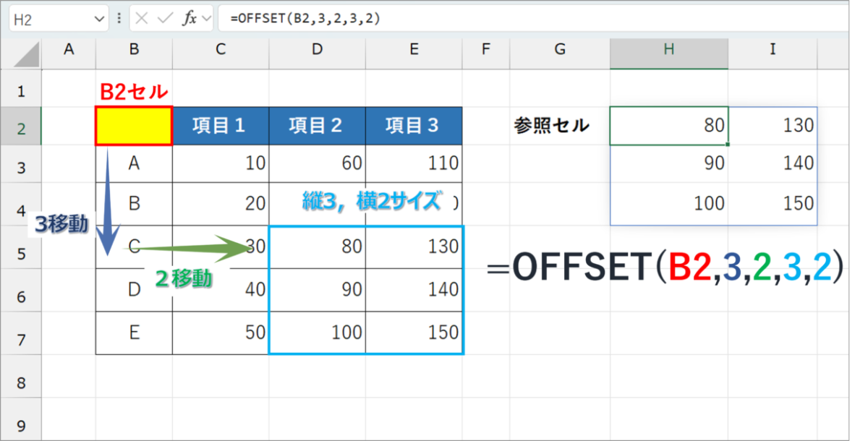This screenshot has width=868, height=441.
Task: Click the Enter checkmark icon in formula area
Action: (163, 18)
